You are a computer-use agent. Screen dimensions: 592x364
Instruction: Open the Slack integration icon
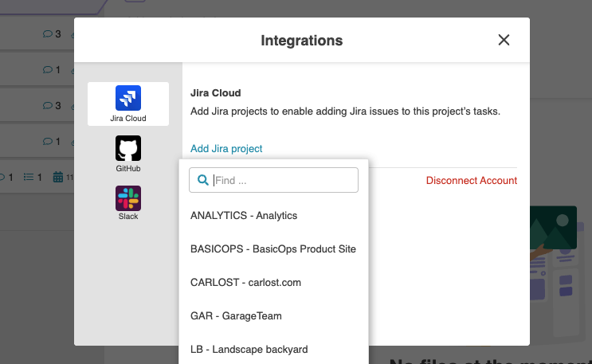pos(128,198)
